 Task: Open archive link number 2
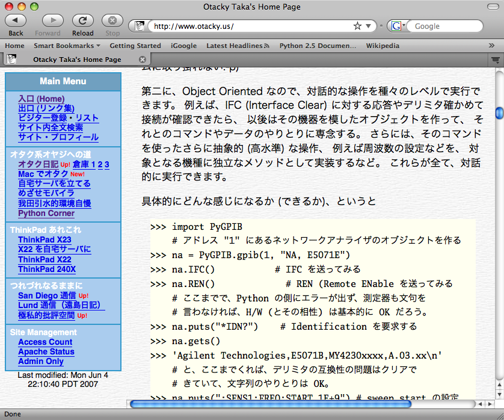click(100, 164)
